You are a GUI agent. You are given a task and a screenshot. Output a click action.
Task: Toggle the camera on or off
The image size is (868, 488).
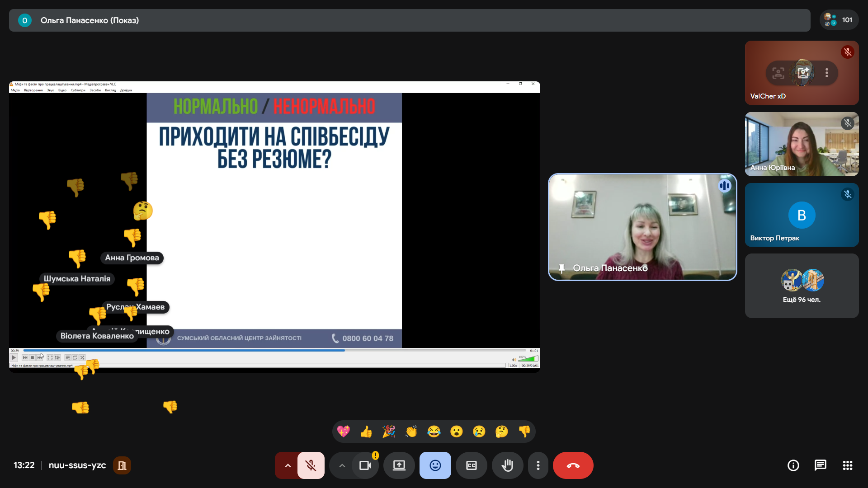coord(365,465)
